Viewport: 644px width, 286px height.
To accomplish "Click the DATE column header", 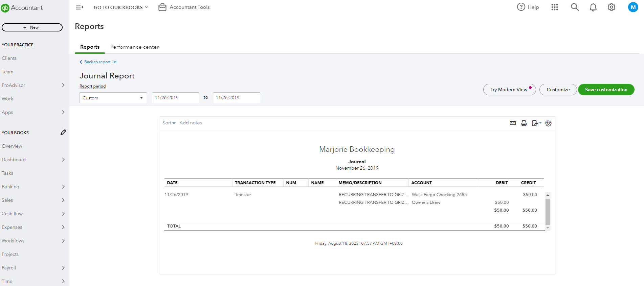I will (172, 183).
